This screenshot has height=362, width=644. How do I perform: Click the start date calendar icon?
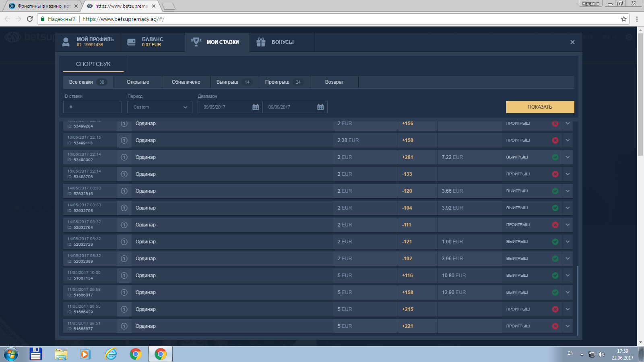256,107
